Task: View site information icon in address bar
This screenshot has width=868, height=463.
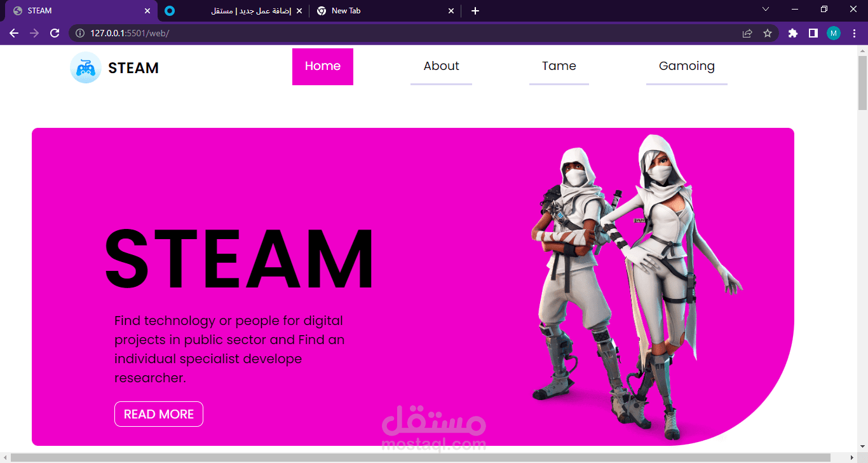Action: point(80,33)
